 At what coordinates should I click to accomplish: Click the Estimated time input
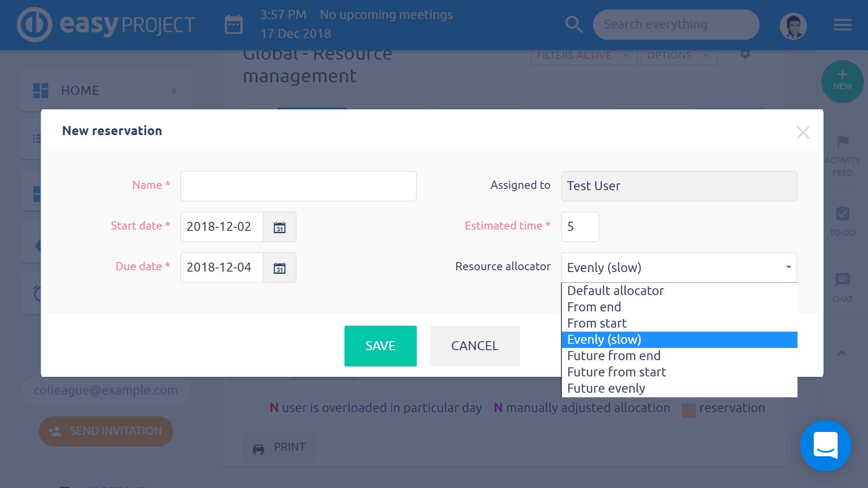coord(580,227)
